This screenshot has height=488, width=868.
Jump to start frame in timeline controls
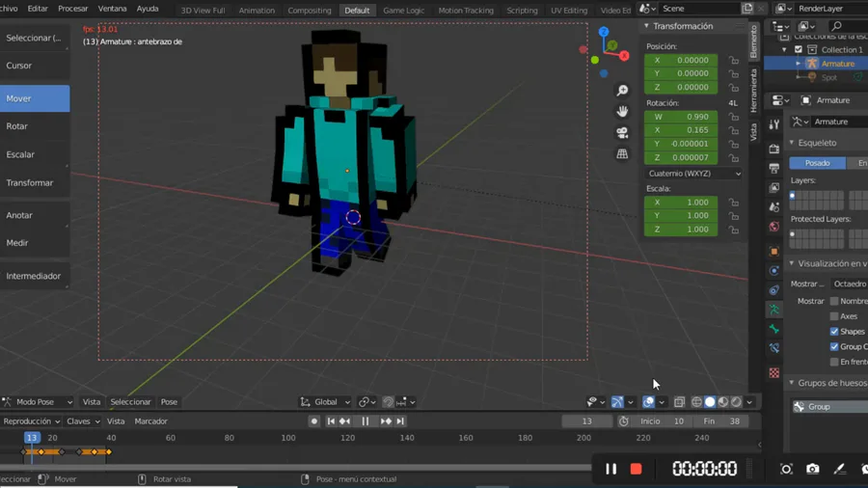click(331, 421)
